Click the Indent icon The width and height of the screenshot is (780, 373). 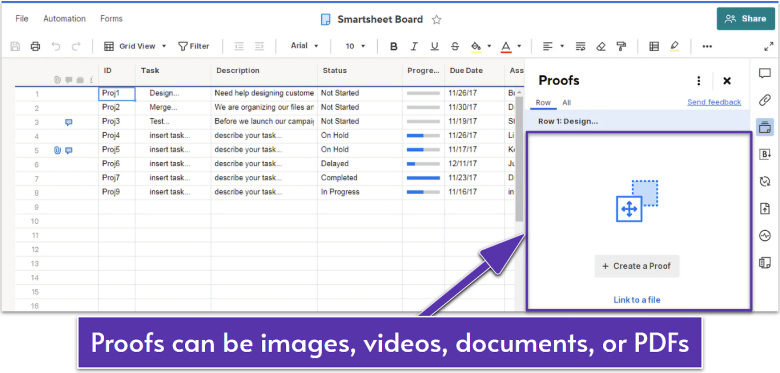click(259, 46)
